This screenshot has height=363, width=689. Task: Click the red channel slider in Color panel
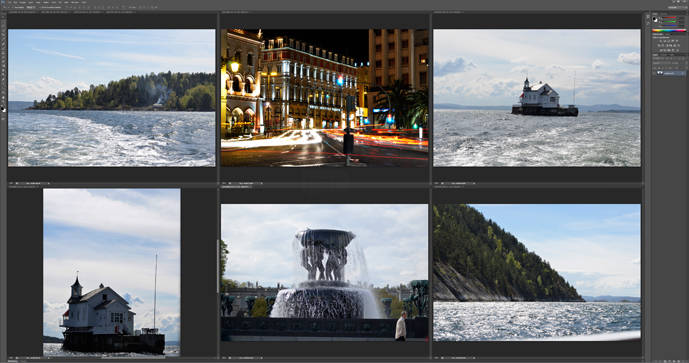669,18
